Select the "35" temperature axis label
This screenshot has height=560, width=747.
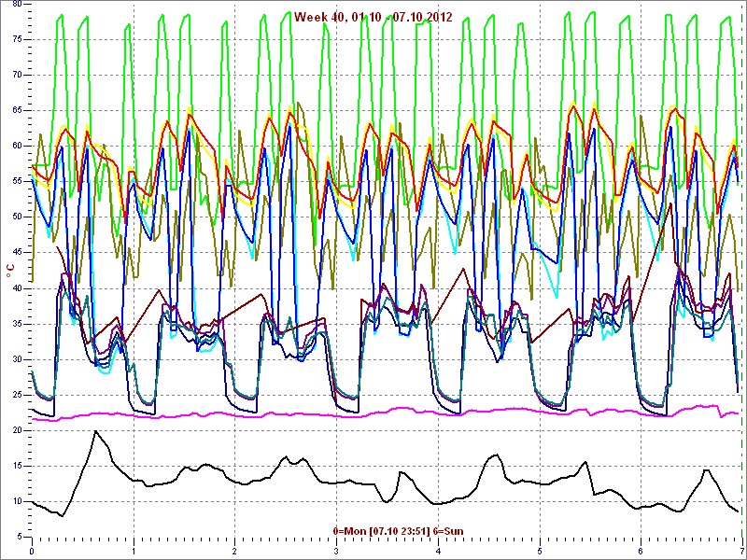pyautogui.click(x=17, y=324)
